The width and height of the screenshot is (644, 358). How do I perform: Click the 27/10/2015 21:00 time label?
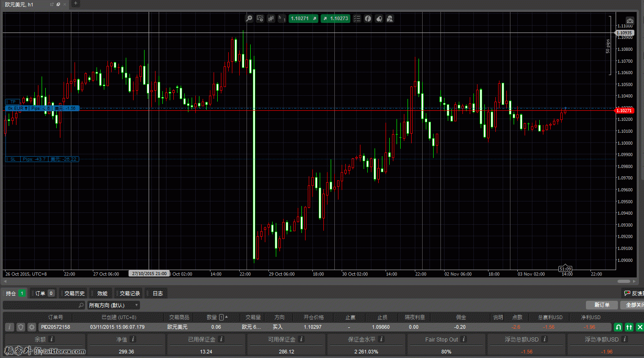point(149,273)
